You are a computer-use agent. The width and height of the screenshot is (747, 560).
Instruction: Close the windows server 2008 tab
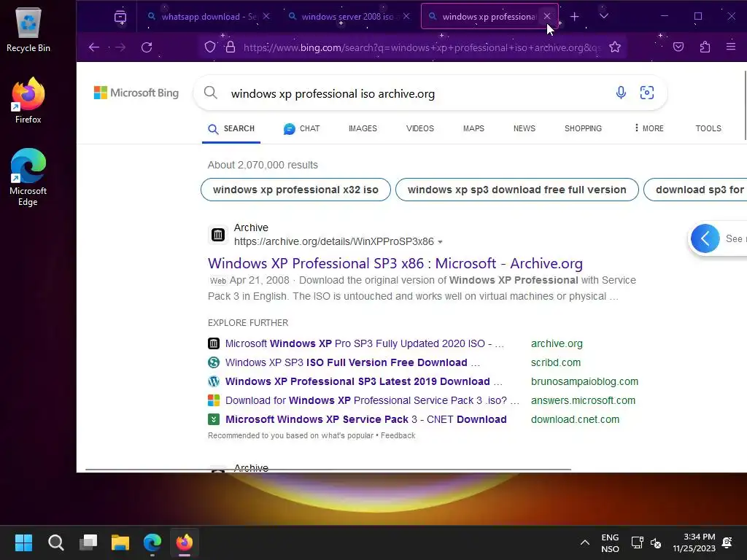[x=406, y=17]
